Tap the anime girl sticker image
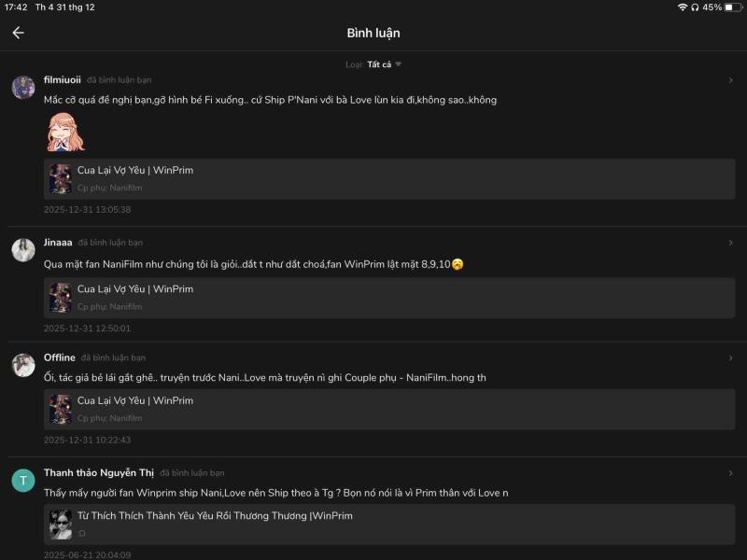 65,133
